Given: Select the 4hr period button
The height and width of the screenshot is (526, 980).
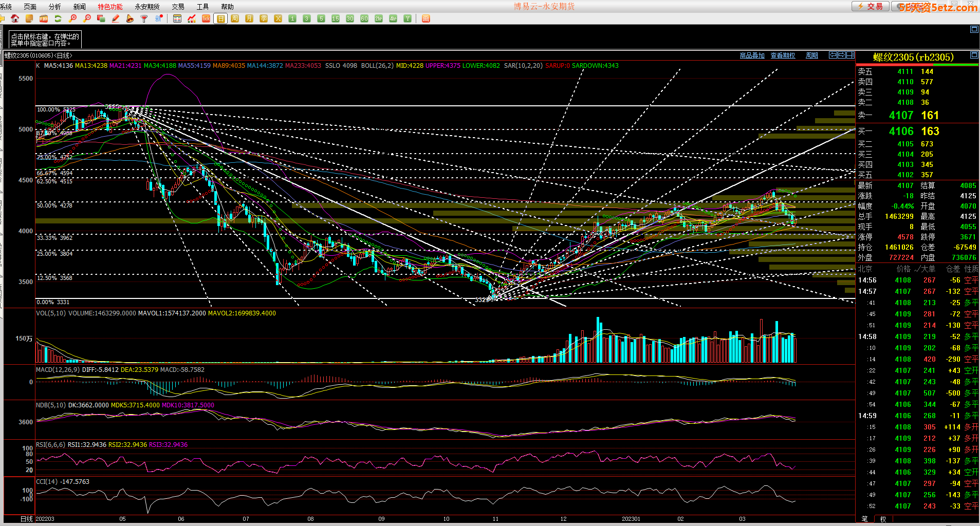Looking at the screenshot, I should [x=393, y=18].
